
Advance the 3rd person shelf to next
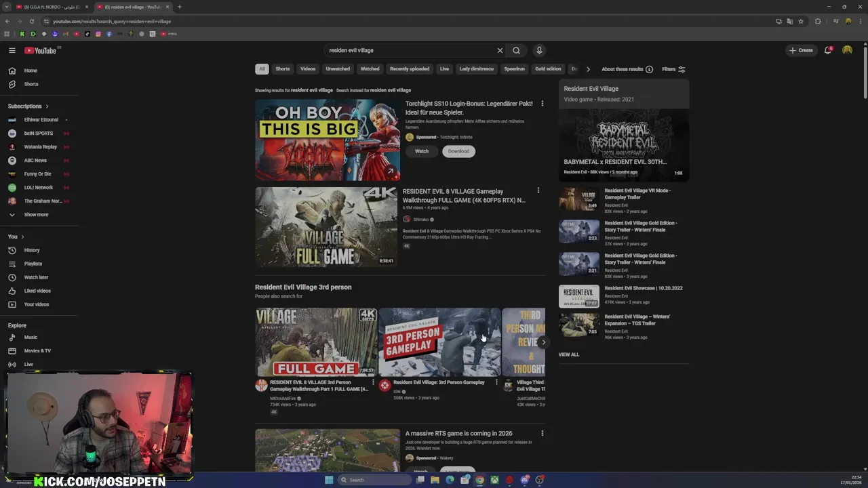click(x=543, y=342)
